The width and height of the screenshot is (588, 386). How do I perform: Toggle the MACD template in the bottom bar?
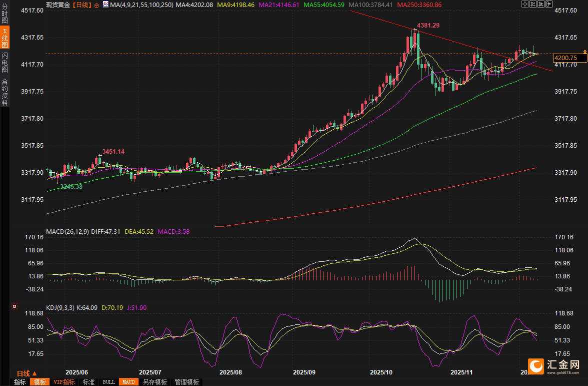pos(128,382)
